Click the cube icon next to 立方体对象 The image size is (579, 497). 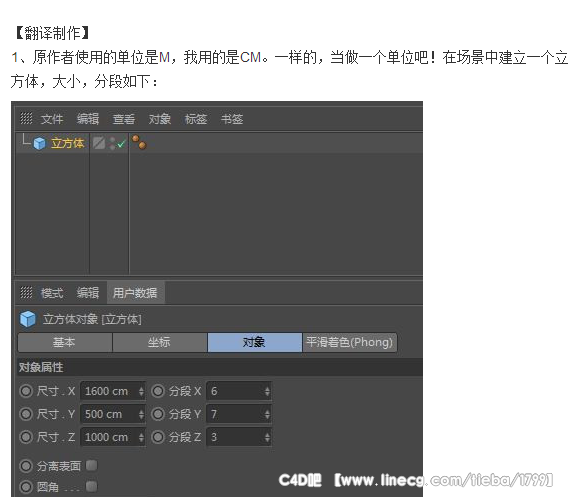28,319
